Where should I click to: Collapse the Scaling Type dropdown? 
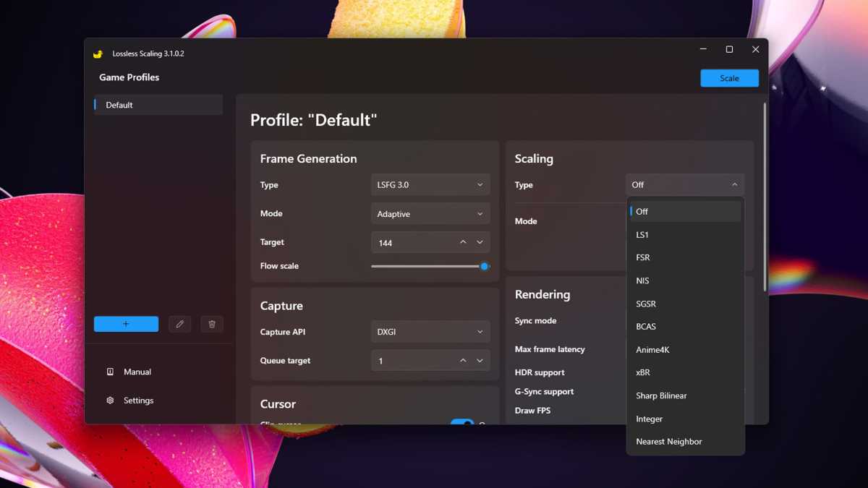[x=685, y=185]
